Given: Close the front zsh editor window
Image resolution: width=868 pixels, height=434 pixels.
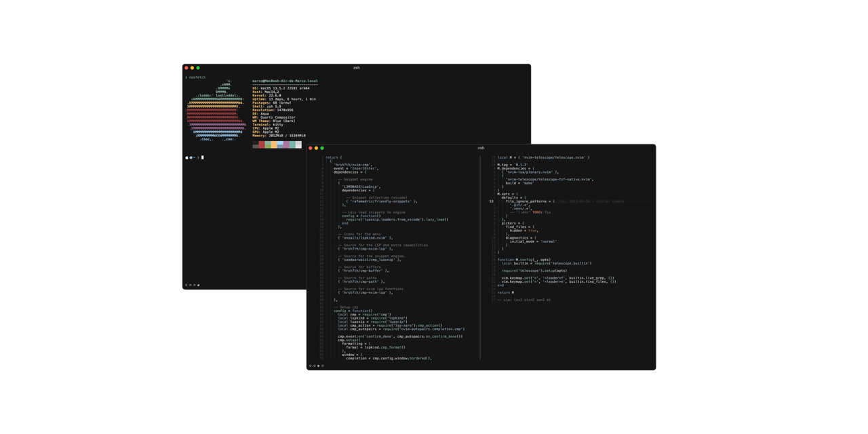Looking at the screenshot, I should click(x=311, y=148).
